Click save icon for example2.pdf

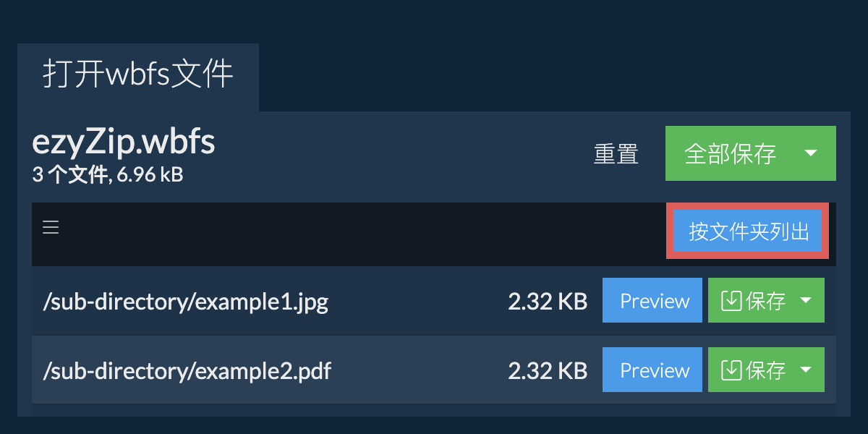click(732, 370)
